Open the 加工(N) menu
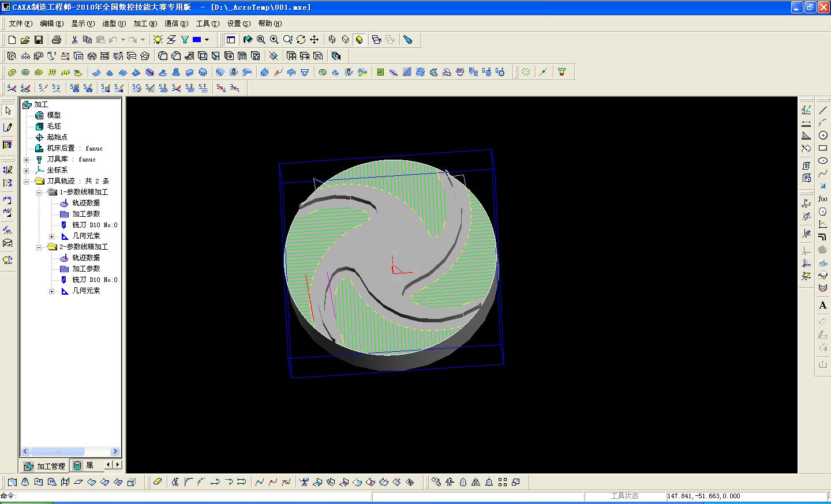831x504 pixels. click(145, 24)
